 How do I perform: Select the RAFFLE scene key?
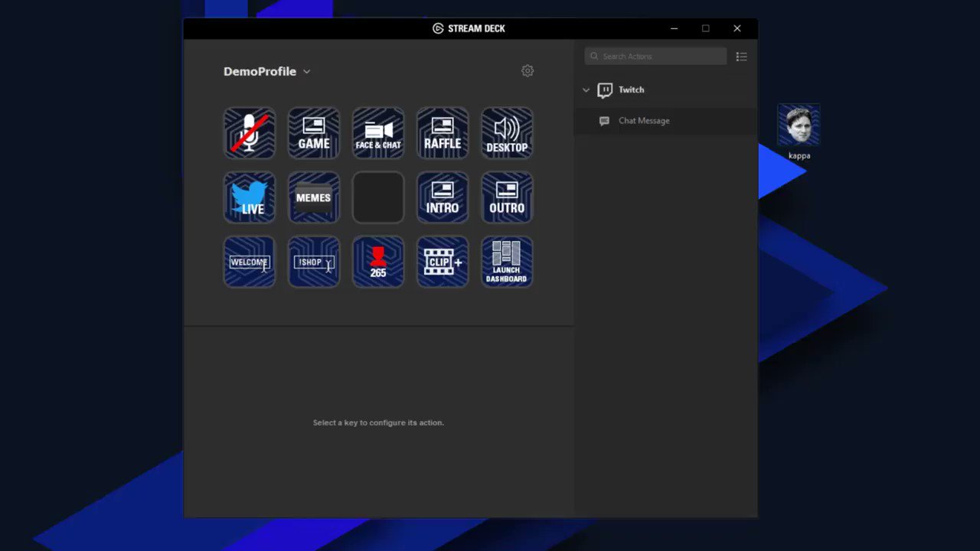[x=443, y=133]
